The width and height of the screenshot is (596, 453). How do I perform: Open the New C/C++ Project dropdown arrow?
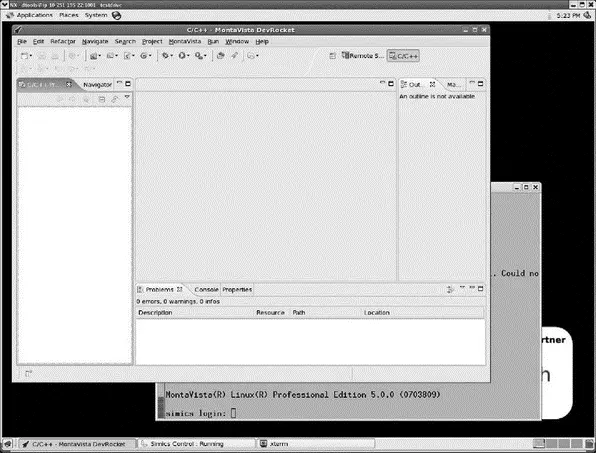[100, 56]
